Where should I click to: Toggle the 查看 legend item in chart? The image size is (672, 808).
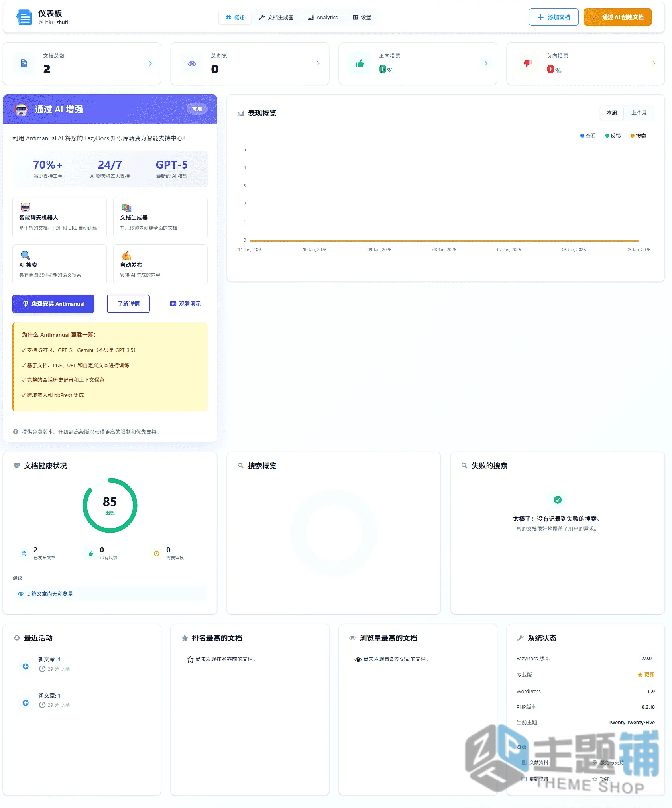588,136
